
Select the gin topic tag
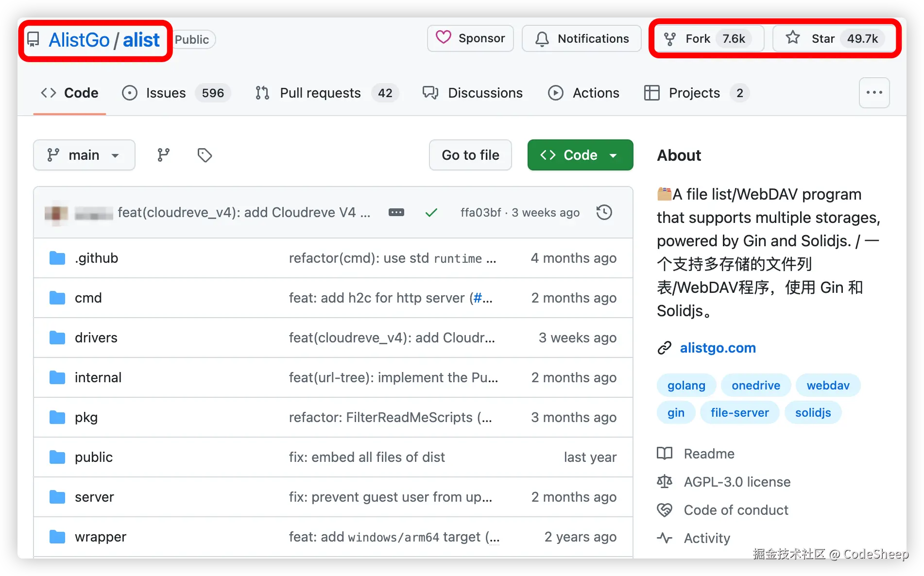[x=676, y=412]
